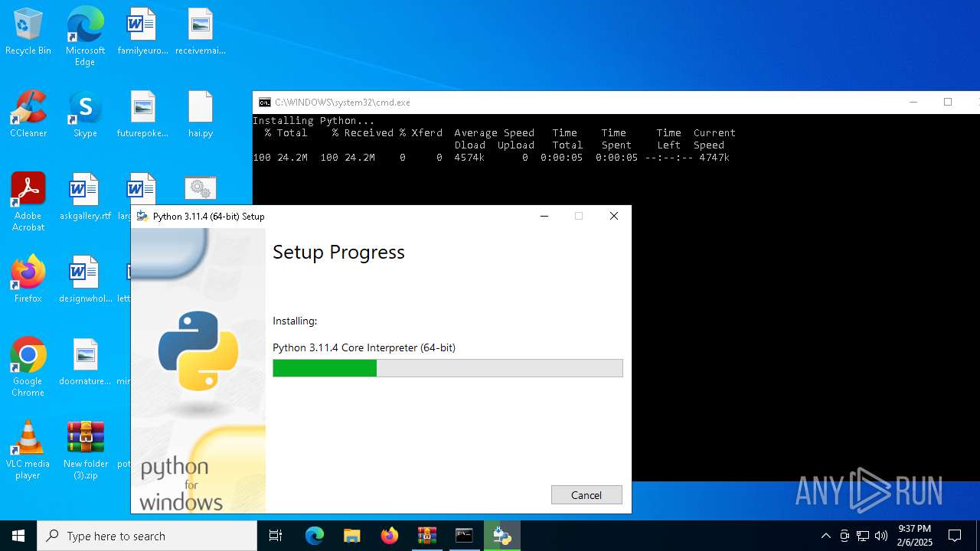Select New folder (3).zip archive icon
980x551 pixels.
85,450
